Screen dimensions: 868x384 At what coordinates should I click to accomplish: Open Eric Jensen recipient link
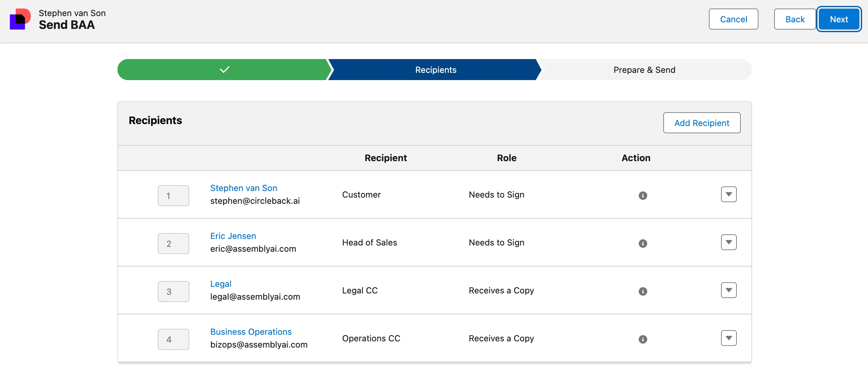click(233, 236)
